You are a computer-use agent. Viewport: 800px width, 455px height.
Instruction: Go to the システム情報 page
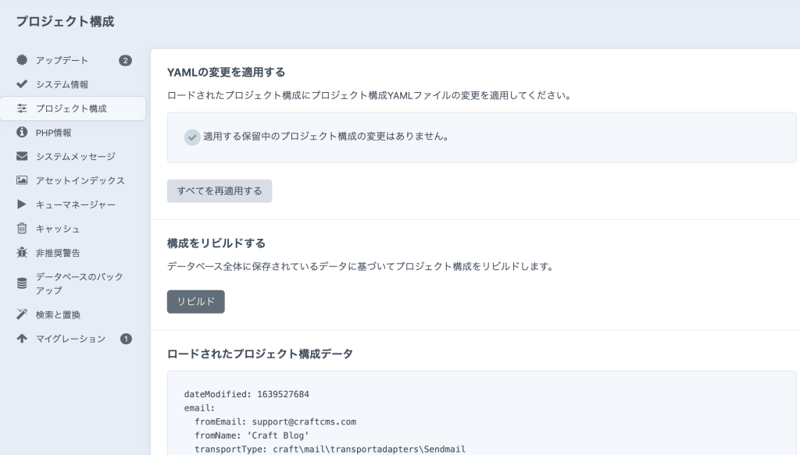[x=62, y=84]
